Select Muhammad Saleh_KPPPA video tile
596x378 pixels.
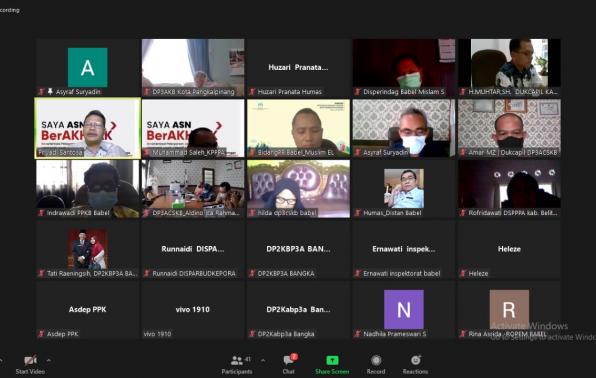click(x=193, y=128)
